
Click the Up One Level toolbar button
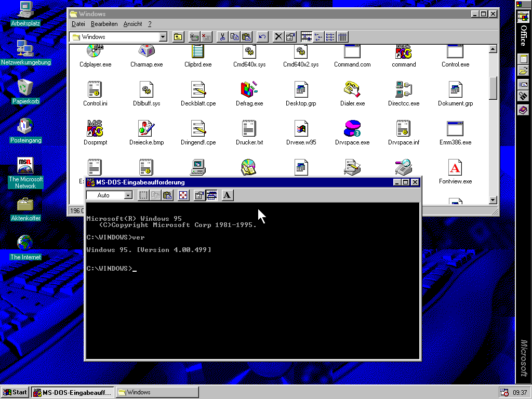tap(178, 37)
